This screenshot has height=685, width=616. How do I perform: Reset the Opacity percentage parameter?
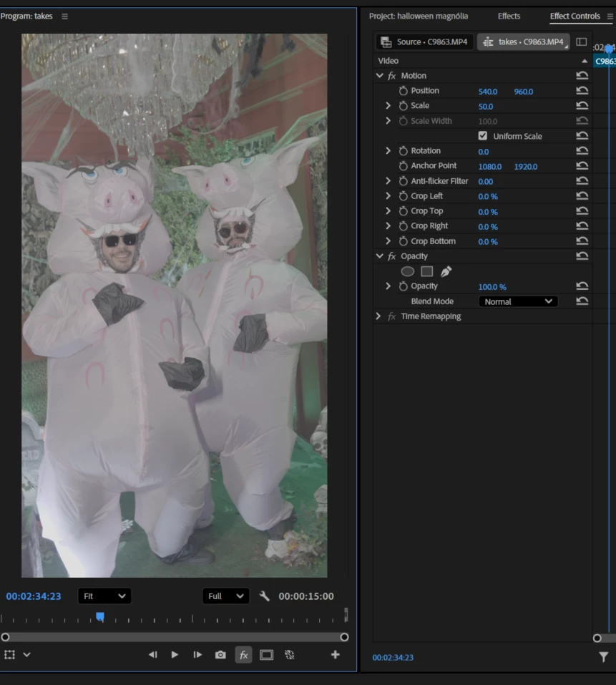point(582,286)
